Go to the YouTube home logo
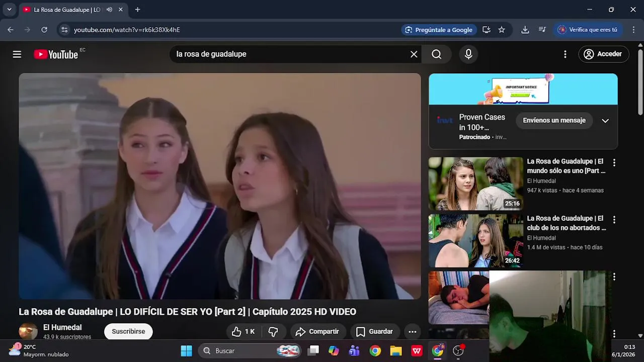This screenshot has width=644, height=362. click(56, 54)
